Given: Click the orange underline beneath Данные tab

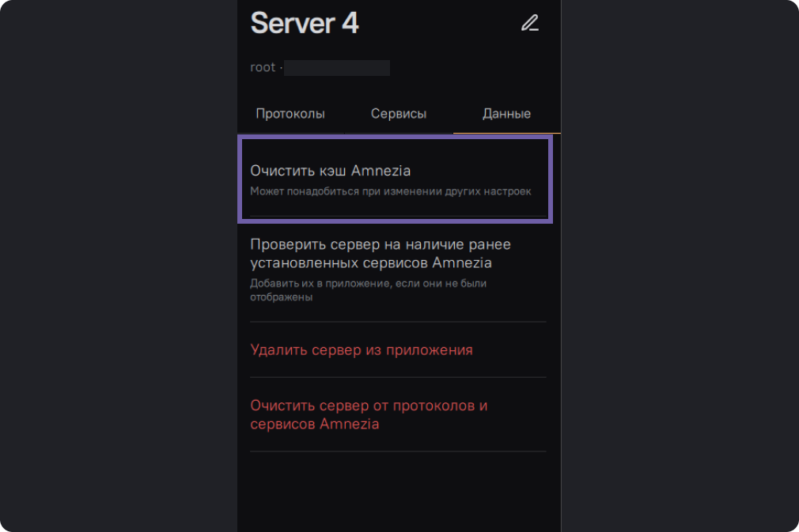Looking at the screenshot, I should [x=506, y=133].
